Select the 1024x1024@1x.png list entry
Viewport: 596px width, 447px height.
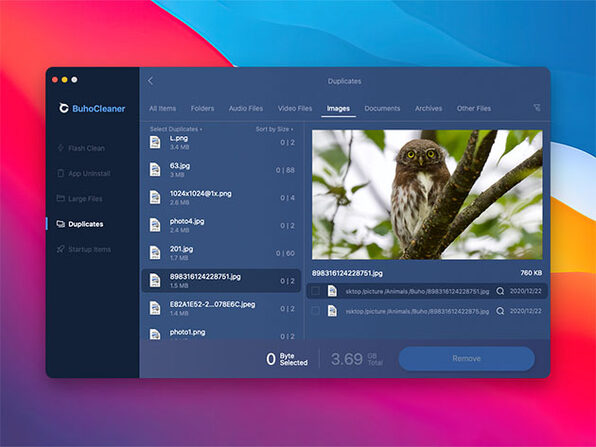(x=221, y=198)
